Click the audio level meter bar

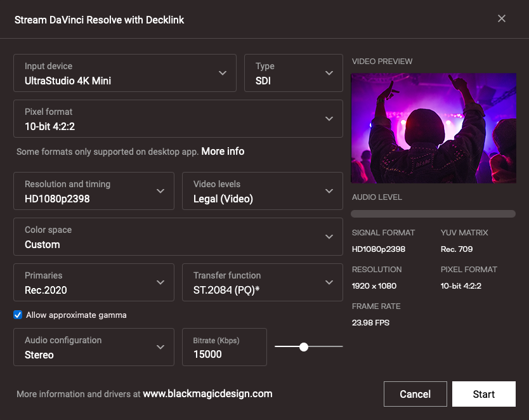[433, 214]
